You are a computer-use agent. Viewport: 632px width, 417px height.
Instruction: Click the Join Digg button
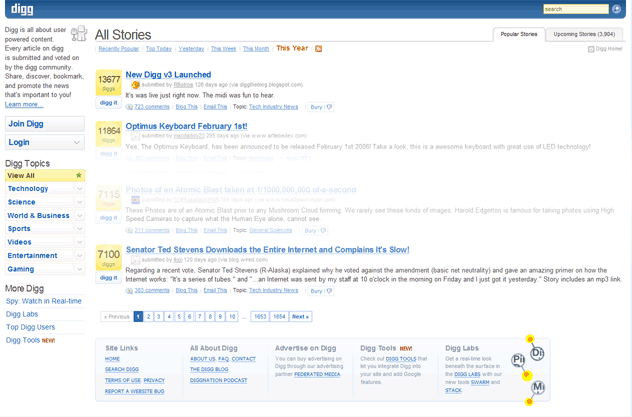(45, 124)
